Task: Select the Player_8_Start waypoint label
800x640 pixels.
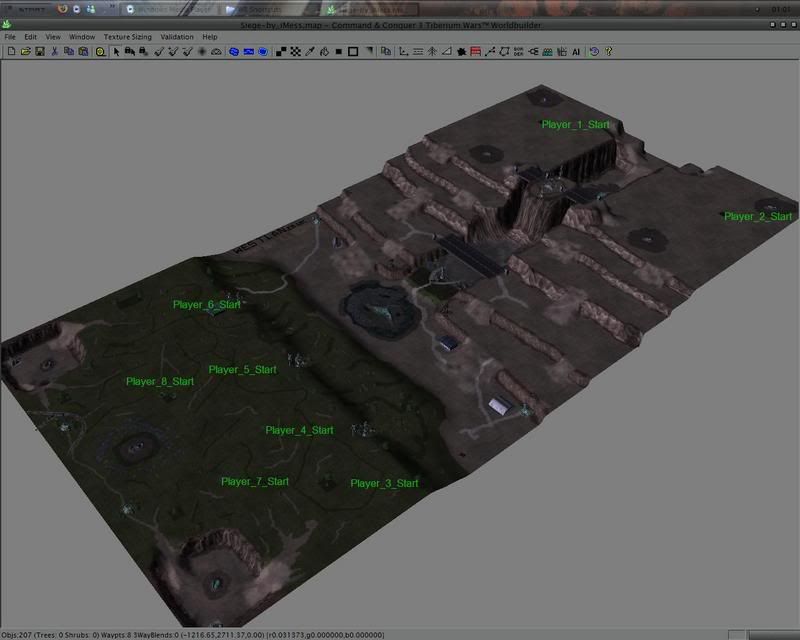Action: coord(160,382)
